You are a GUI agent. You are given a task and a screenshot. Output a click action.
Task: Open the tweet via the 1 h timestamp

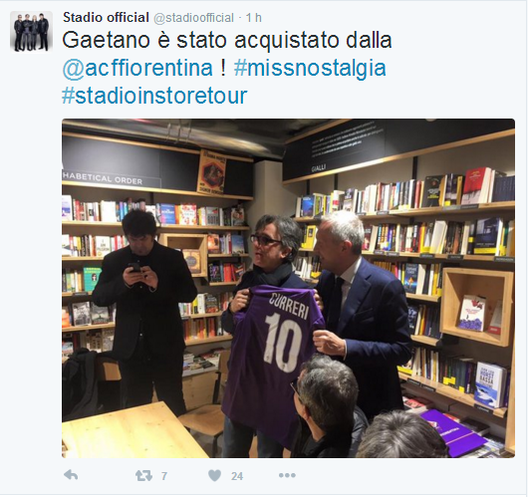[x=254, y=18]
